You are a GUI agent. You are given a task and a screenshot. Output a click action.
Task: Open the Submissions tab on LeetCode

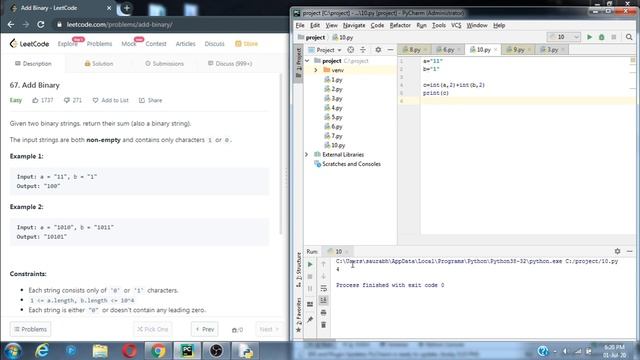coord(164,64)
